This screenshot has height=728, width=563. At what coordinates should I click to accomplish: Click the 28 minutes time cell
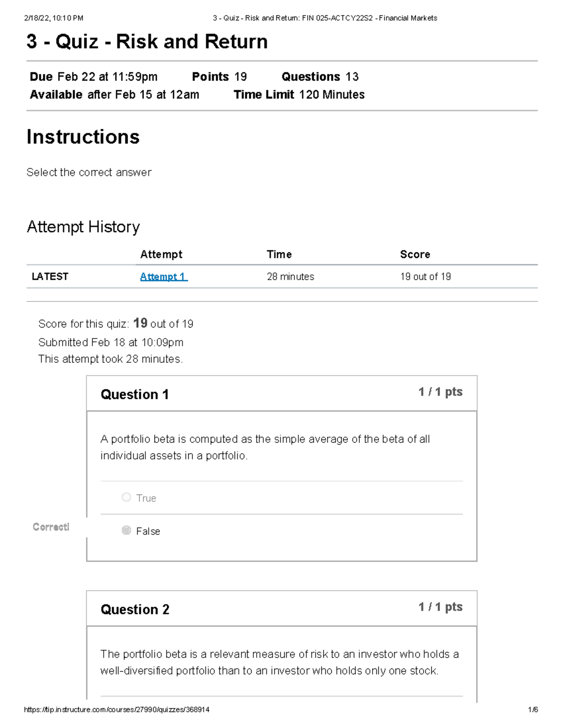pyautogui.click(x=290, y=277)
